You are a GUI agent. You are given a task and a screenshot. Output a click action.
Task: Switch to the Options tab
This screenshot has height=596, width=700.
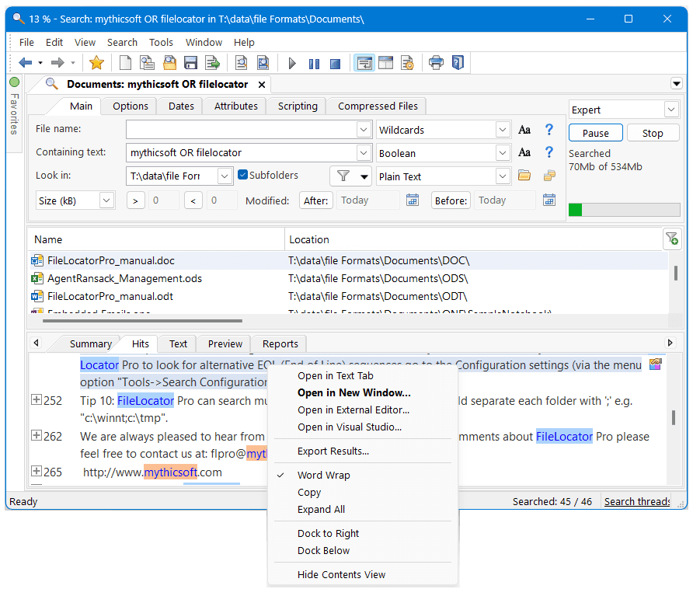130,106
